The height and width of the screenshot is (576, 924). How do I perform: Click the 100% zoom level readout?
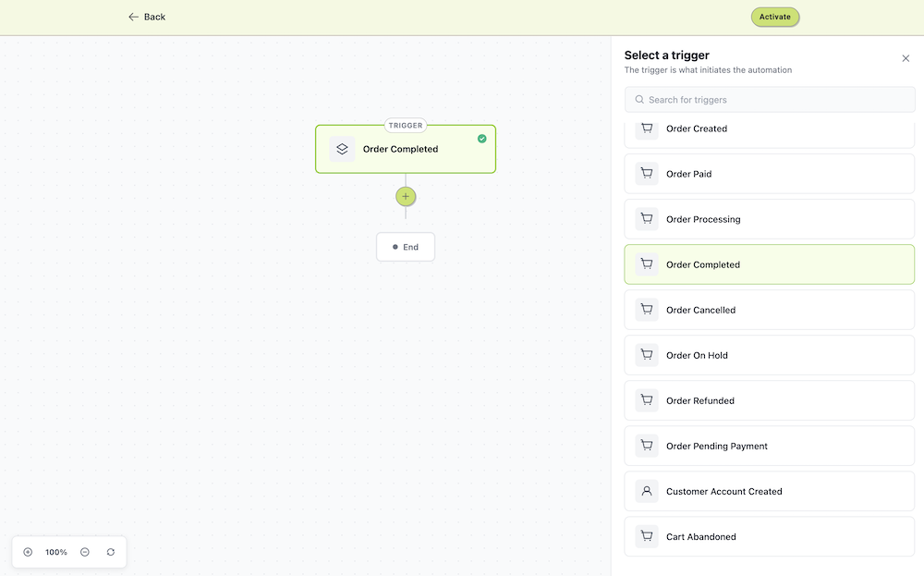click(x=56, y=552)
